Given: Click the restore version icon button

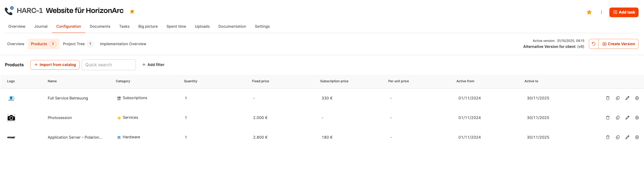Looking at the screenshot, I should (594, 44).
